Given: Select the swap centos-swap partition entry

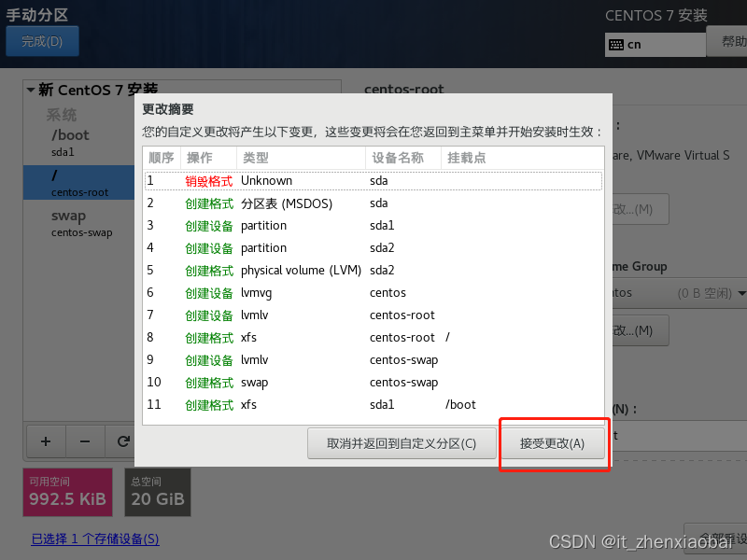Looking at the screenshot, I should 79,223.
